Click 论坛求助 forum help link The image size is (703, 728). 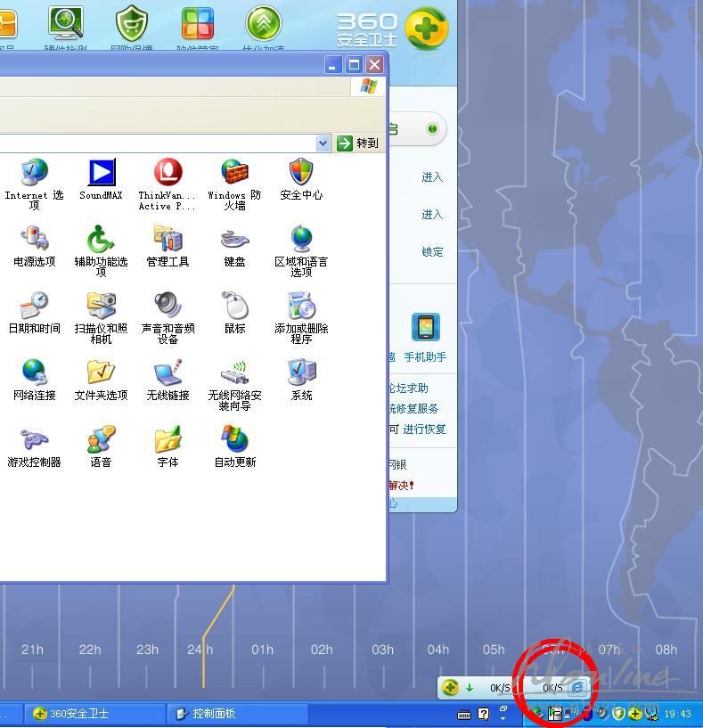(x=409, y=389)
